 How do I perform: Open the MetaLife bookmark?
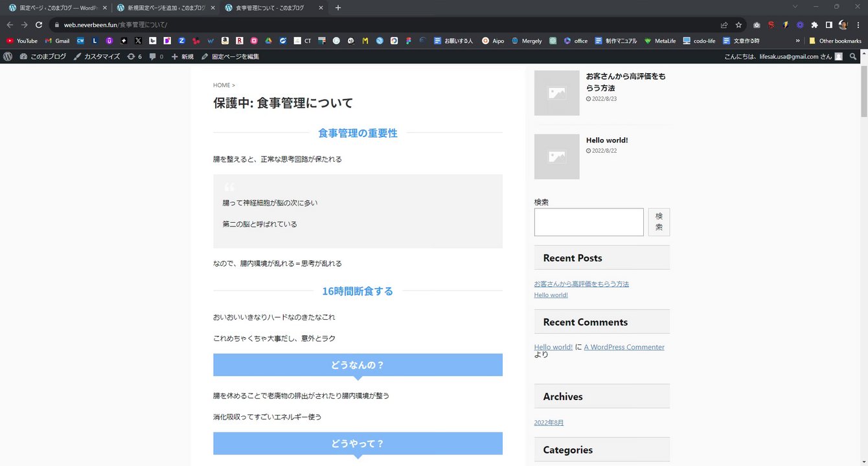[x=660, y=41]
